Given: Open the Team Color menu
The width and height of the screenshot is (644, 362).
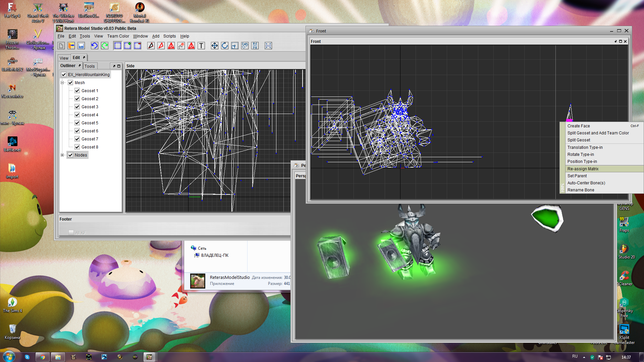Looking at the screenshot, I should 118,36.
